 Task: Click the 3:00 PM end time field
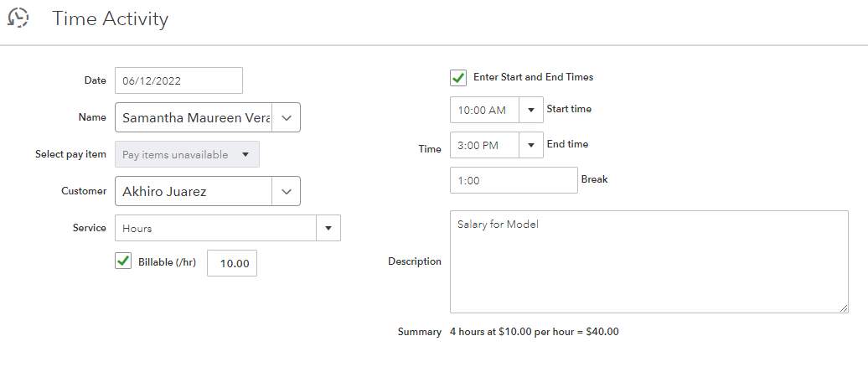click(485, 146)
